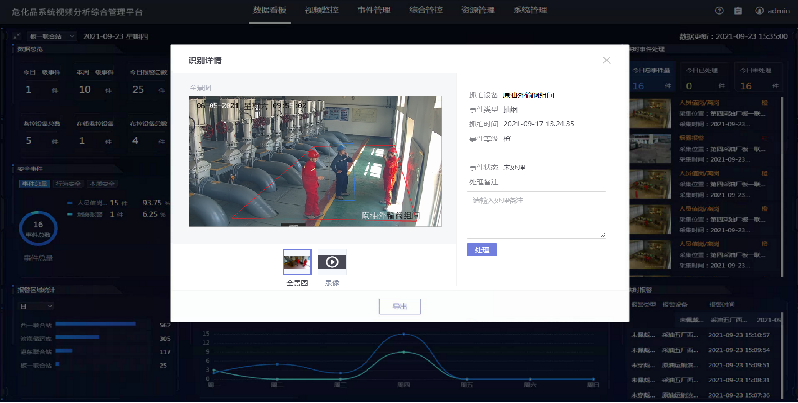Screen dimensions: 798x403
Task: Go to the 事件管理 tab
Action: pos(372,10)
